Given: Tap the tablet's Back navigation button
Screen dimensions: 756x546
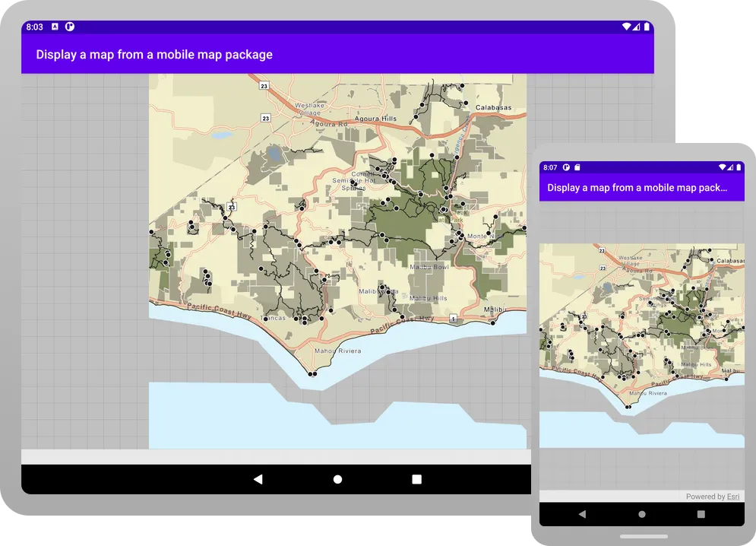Looking at the screenshot, I should coord(258,479).
